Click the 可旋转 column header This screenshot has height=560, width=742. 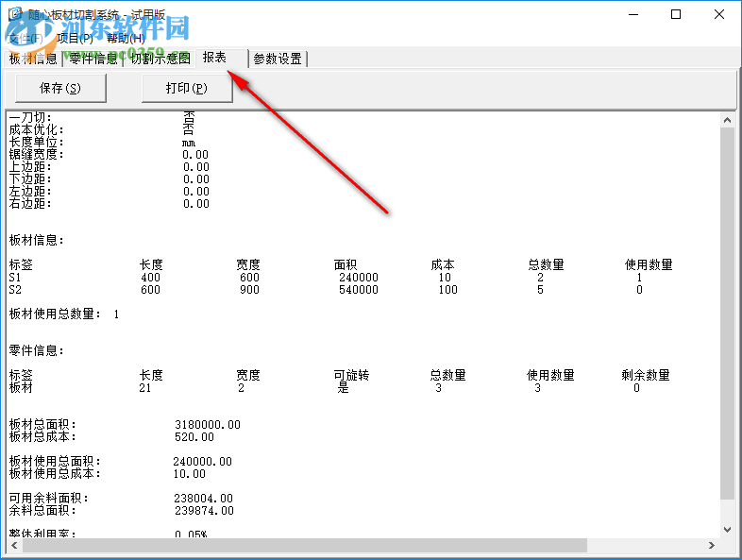(351, 376)
